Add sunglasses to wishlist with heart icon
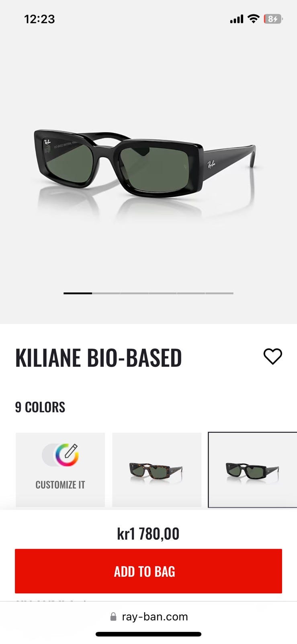This screenshot has width=297, height=644. [272, 356]
